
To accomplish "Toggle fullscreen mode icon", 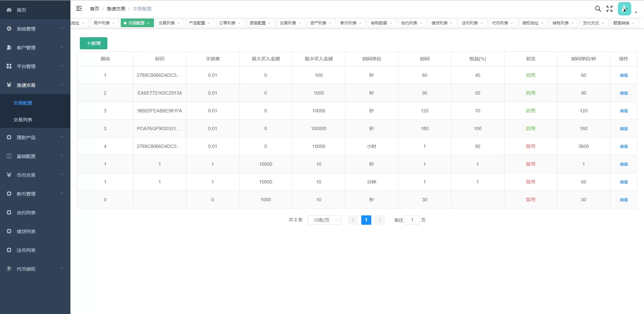I will click(x=609, y=9).
